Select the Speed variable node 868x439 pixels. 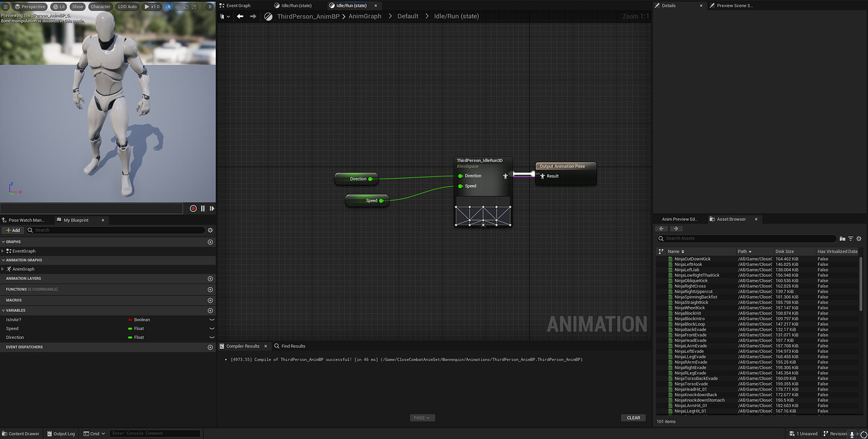point(367,201)
